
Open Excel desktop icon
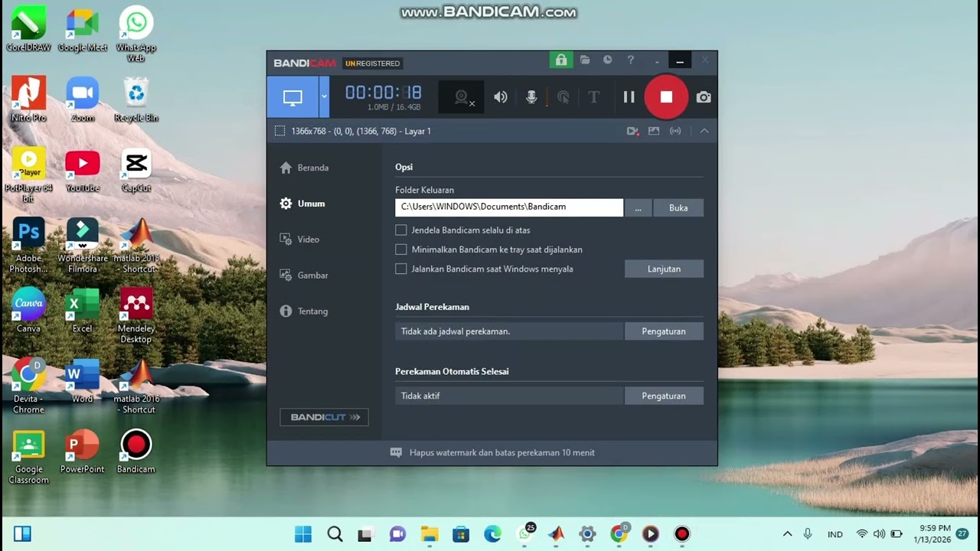click(x=82, y=310)
